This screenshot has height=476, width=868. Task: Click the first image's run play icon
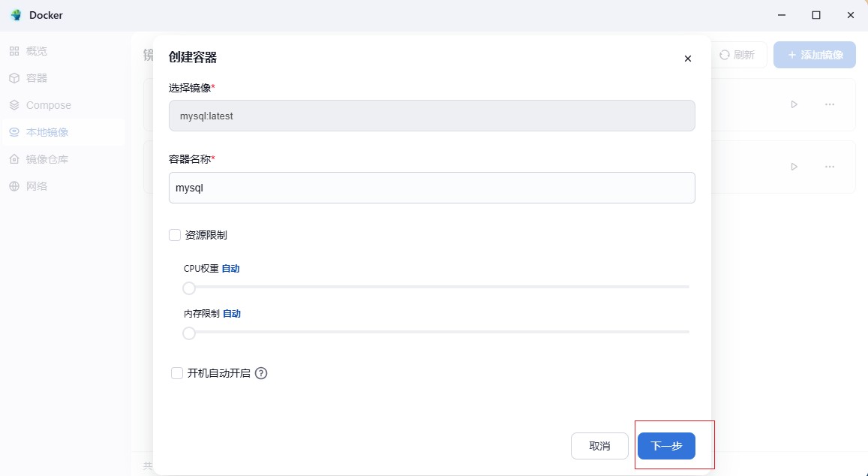[x=794, y=104]
